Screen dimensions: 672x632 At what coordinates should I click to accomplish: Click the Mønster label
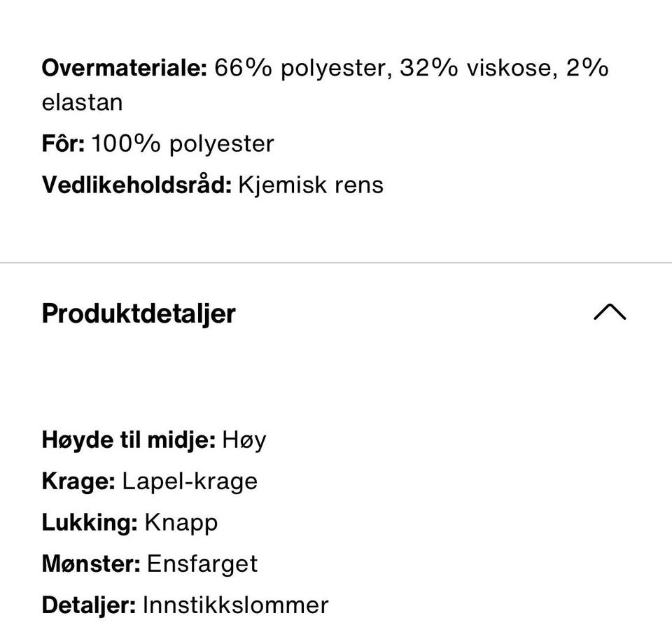pos(91,564)
